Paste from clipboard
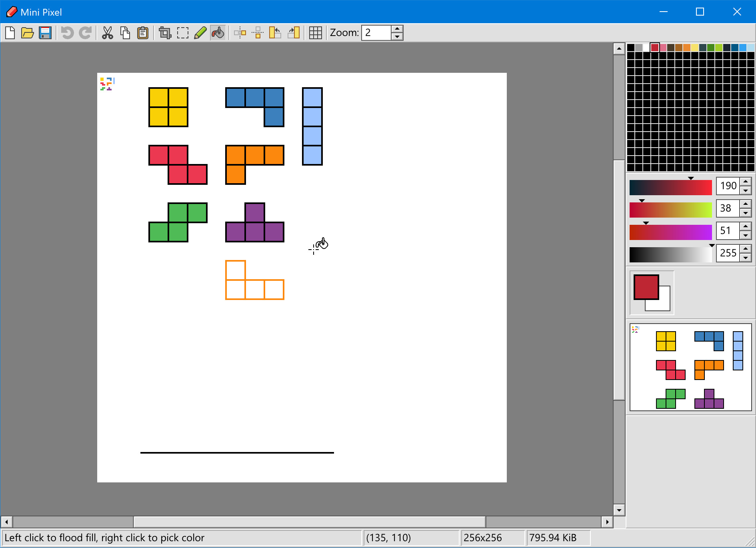The width and height of the screenshot is (756, 548). [142, 33]
